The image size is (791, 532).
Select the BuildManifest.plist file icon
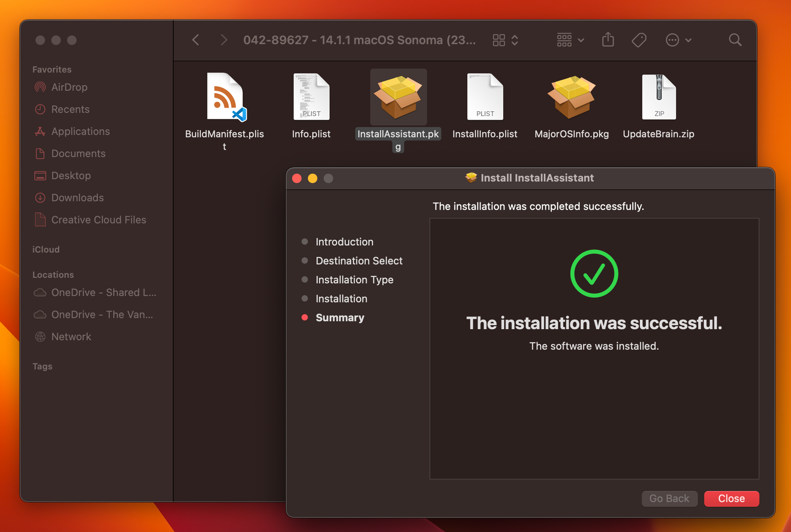pyautogui.click(x=224, y=97)
